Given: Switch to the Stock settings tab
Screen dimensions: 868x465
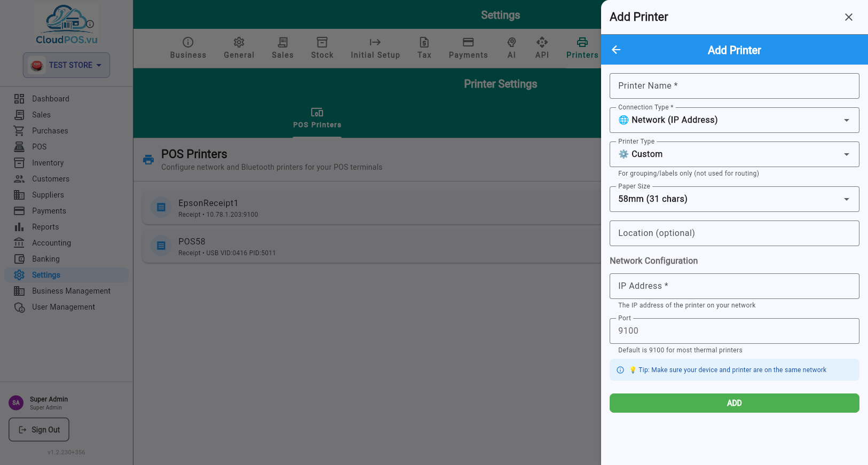Looking at the screenshot, I should click(322, 48).
